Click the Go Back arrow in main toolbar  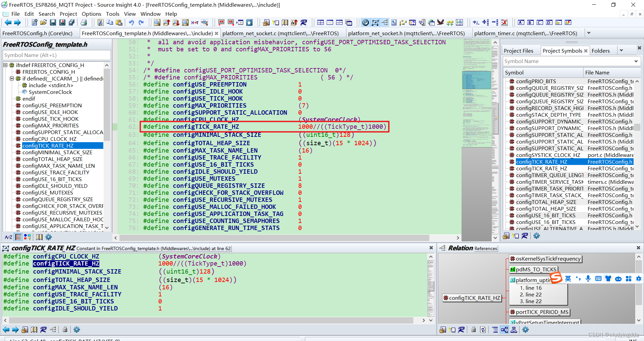click(8, 22)
